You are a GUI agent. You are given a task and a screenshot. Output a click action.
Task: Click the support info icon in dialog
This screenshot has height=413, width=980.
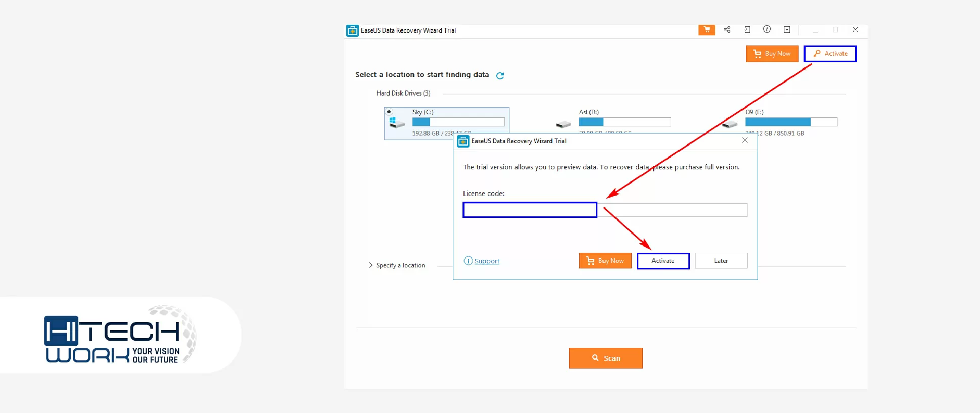(x=468, y=261)
